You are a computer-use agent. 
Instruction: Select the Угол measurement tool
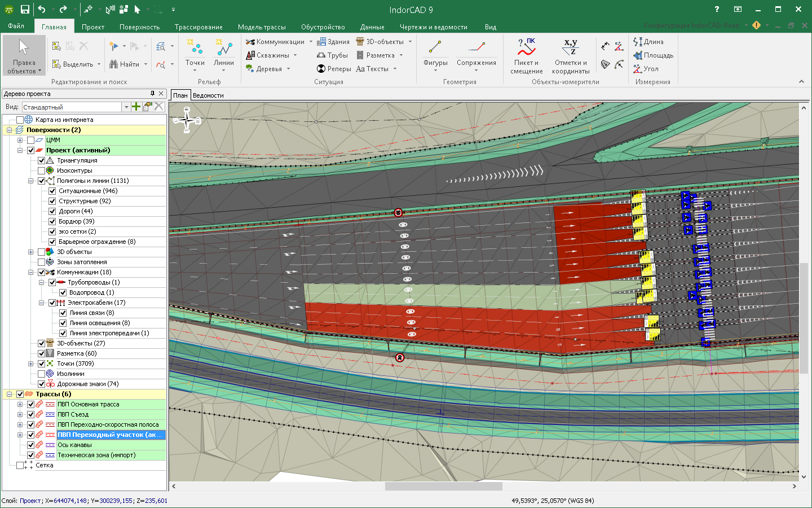point(646,69)
